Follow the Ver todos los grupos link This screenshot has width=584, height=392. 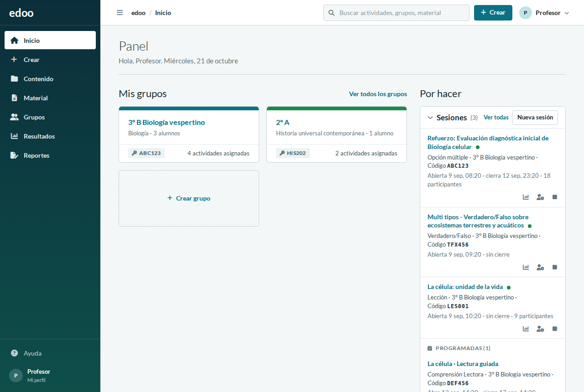click(378, 94)
